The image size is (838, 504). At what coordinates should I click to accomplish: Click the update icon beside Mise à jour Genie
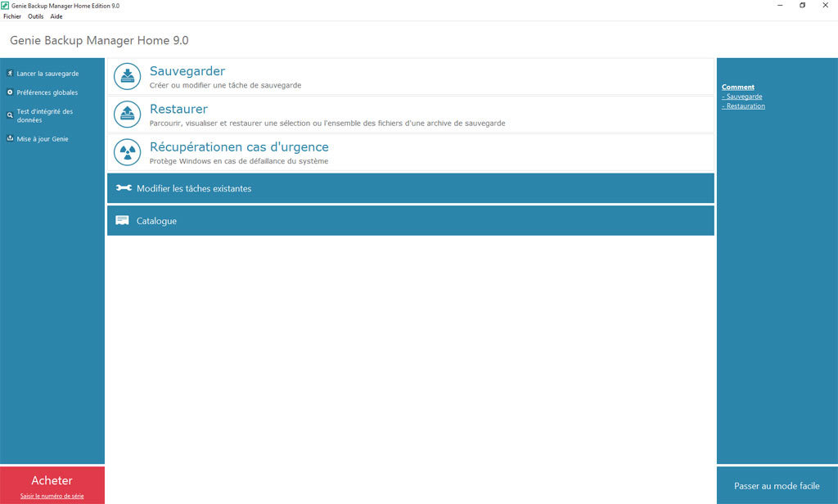pos(10,138)
